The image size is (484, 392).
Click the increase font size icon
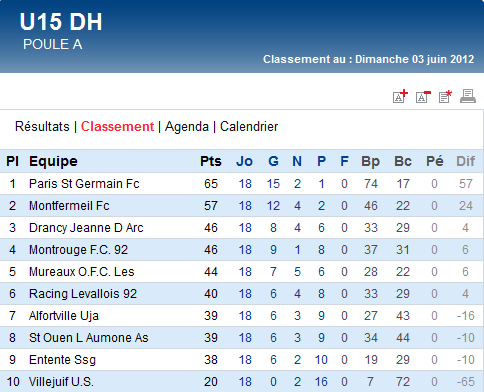[x=400, y=96]
